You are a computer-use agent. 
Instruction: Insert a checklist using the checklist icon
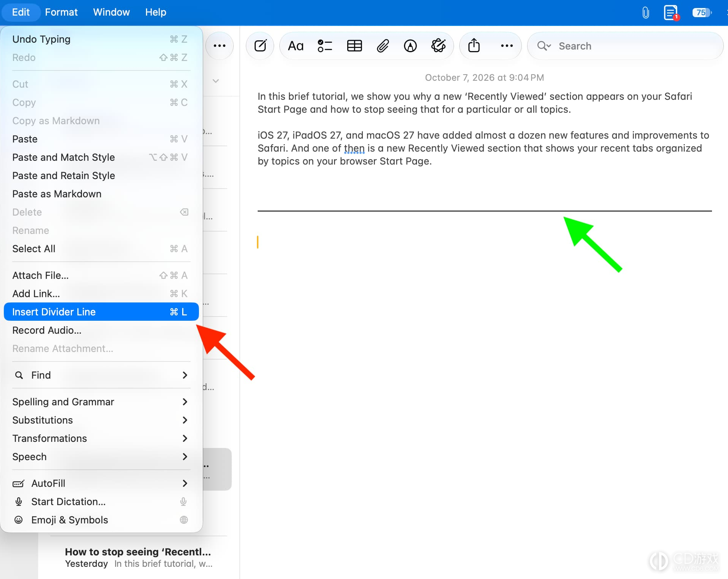pyautogui.click(x=325, y=46)
